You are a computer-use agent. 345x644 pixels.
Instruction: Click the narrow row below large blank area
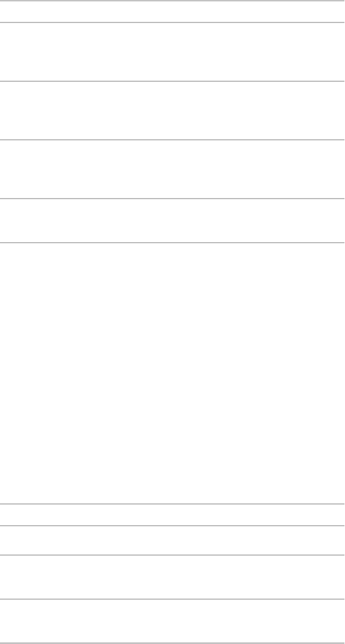coord(172,515)
